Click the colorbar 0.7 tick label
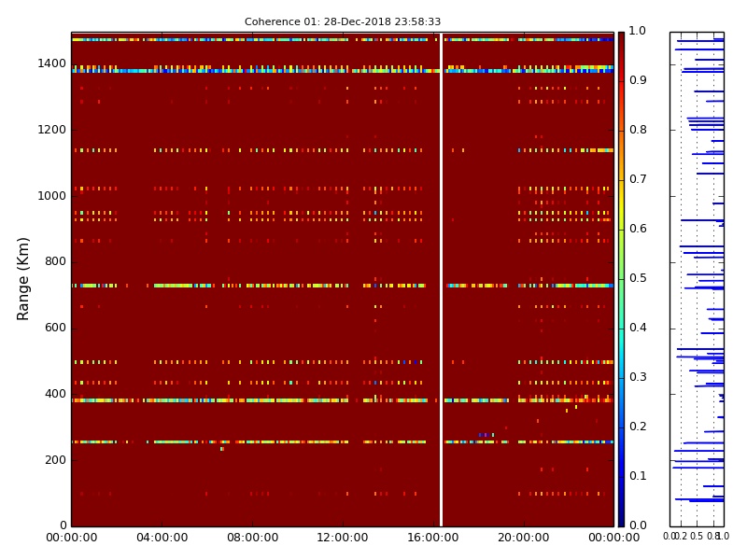Screen dimensions: 747x560 tap(638, 179)
